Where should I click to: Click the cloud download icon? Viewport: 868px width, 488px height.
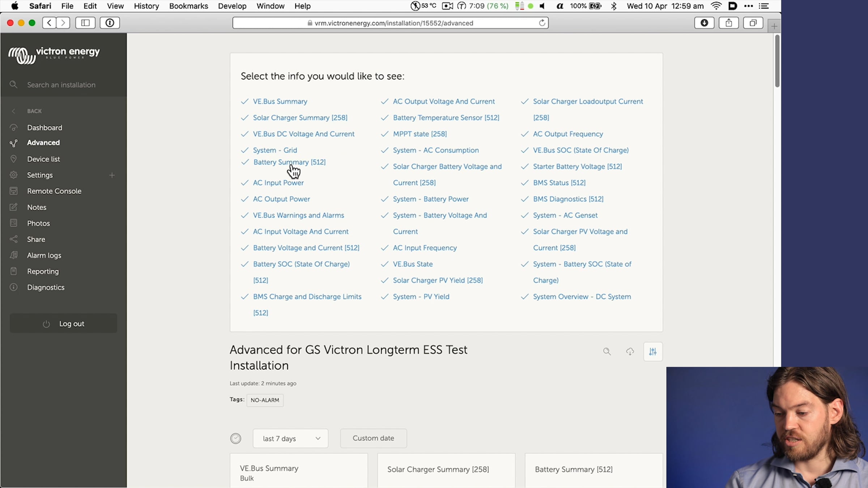pyautogui.click(x=630, y=351)
